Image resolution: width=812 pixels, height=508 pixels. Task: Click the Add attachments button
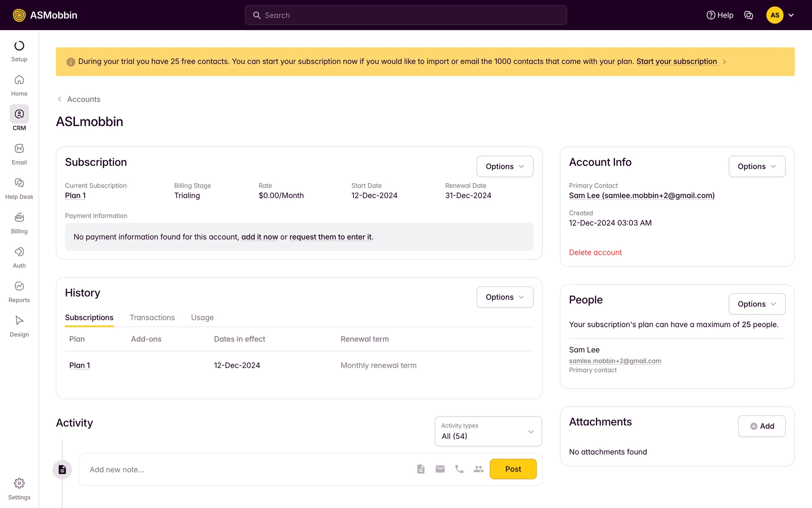pyautogui.click(x=762, y=426)
